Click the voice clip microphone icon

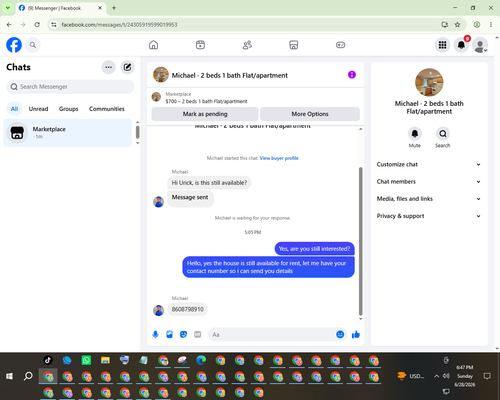click(x=155, y=334)
